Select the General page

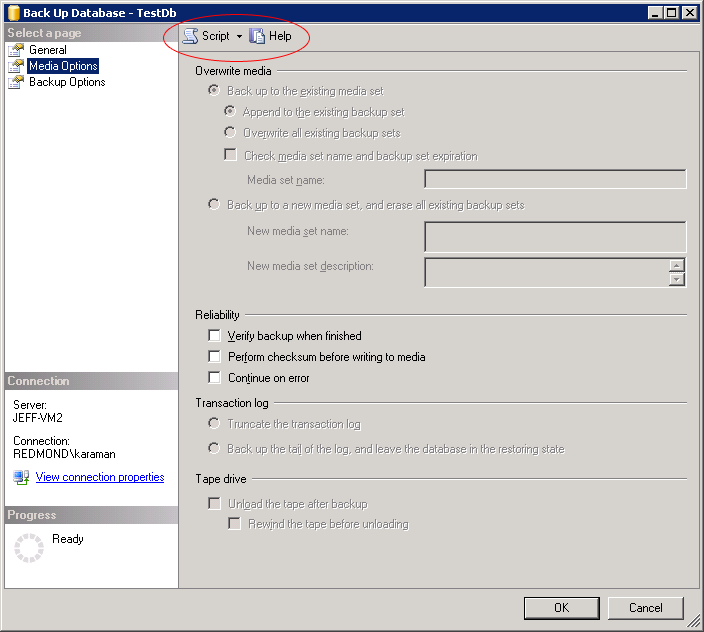(48, 50)
